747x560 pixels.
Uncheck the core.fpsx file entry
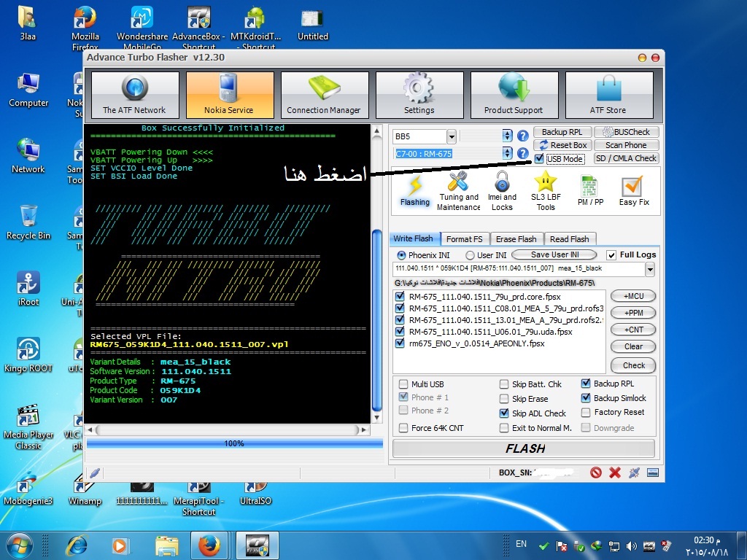pos(400,296)
